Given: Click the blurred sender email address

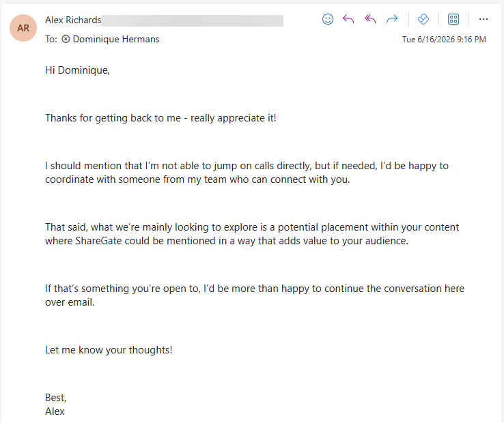Looking at the screenshot, I should [x=192, y=20].
